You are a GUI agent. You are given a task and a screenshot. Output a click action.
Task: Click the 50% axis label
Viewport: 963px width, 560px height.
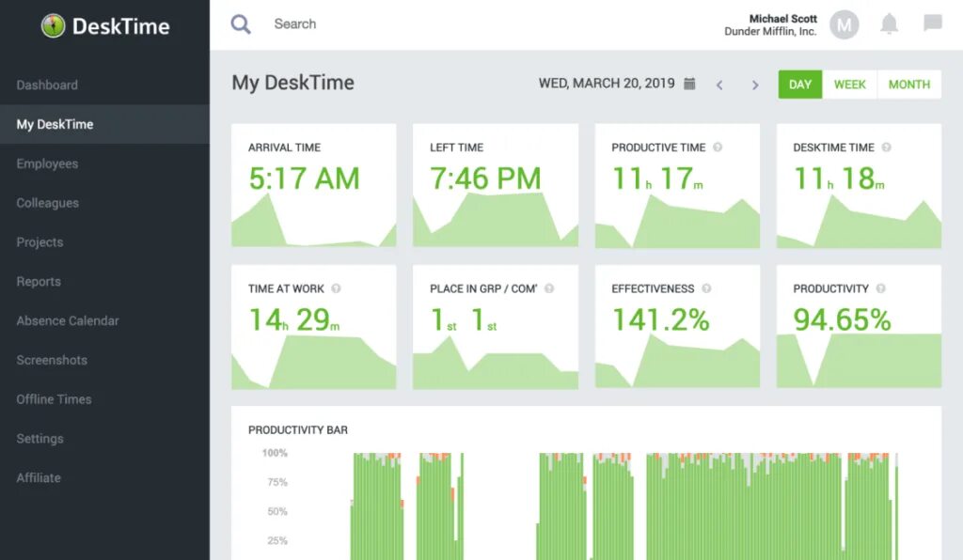tap(277, 511)
